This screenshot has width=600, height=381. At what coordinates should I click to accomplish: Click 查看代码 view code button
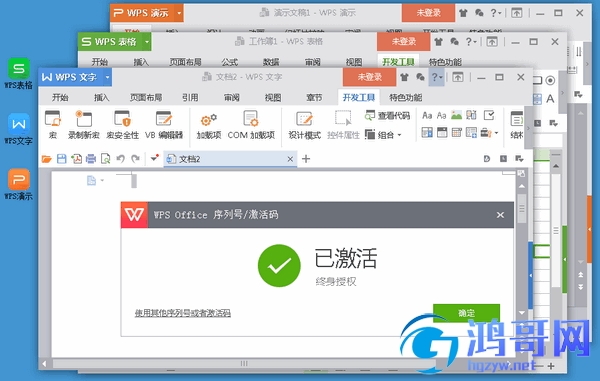pos(387,116)
